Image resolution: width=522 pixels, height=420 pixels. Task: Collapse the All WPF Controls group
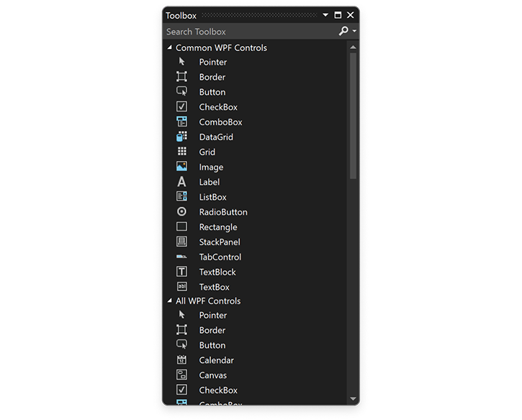click(170, 301)
